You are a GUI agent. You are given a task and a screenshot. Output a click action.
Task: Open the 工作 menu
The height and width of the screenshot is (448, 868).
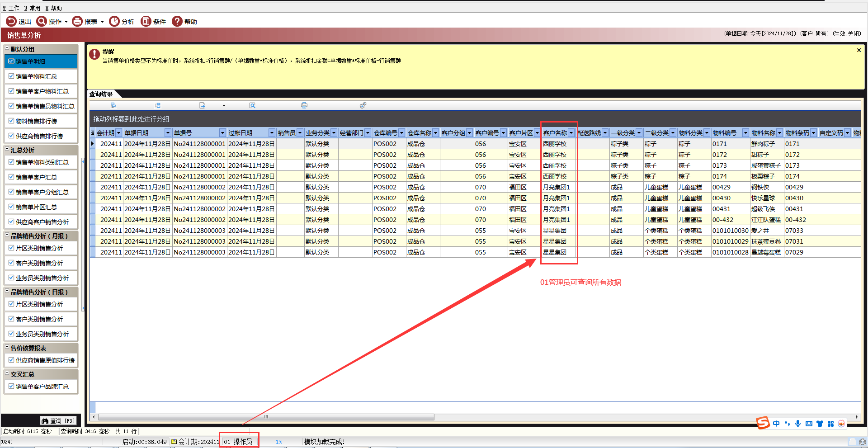11,8
